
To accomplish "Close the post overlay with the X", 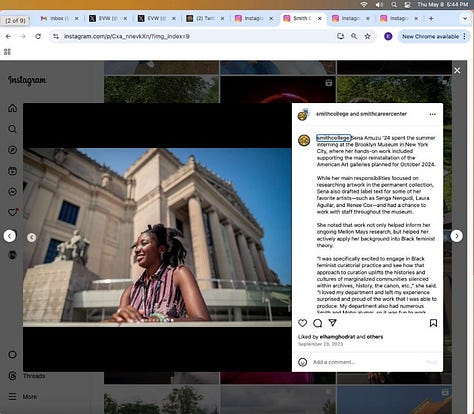I will [457, 70].
